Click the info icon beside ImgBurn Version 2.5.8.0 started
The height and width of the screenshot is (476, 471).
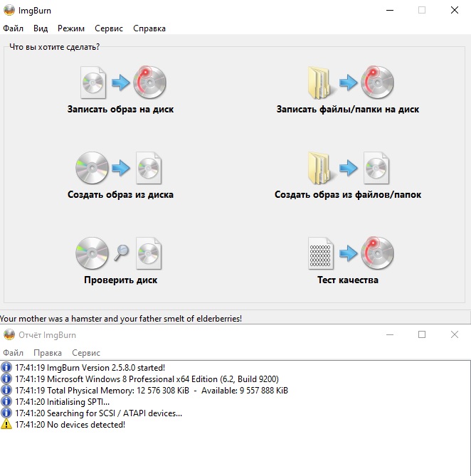click(6, 367)
